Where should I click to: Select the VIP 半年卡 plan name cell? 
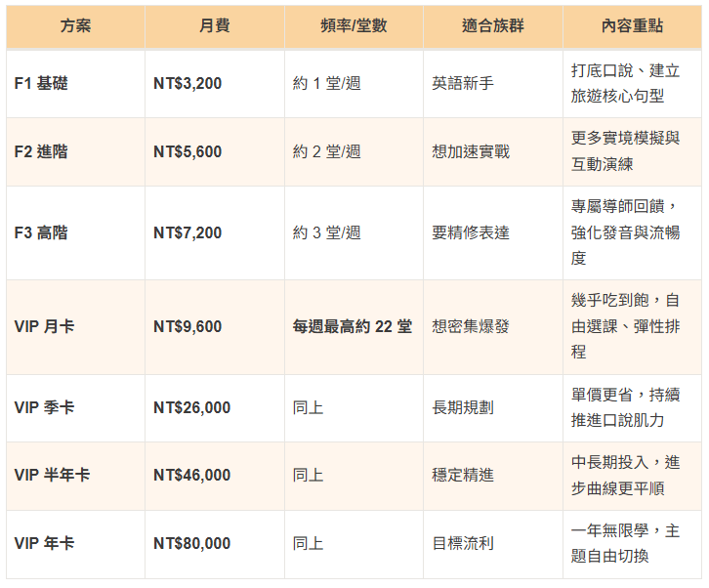(53, 476)
